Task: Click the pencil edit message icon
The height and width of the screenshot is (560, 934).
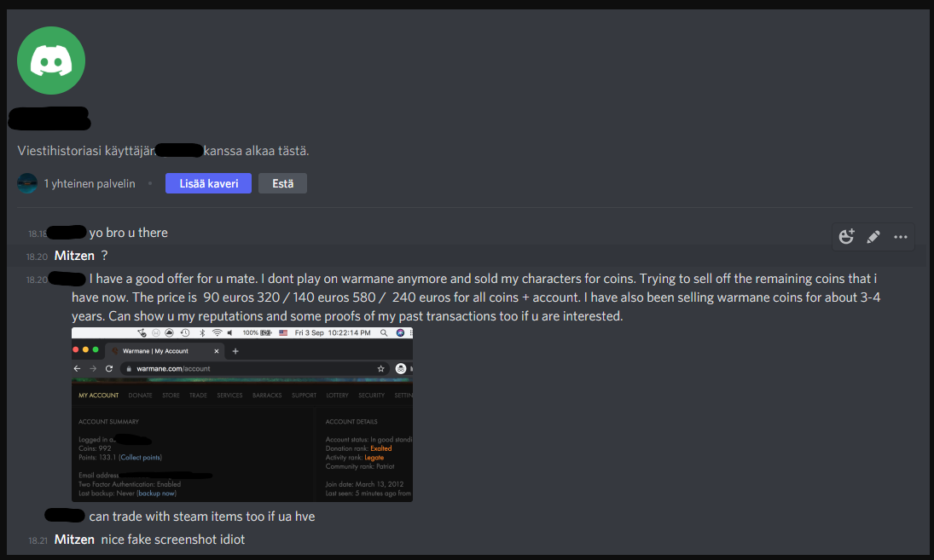Action: click(x=873, y=237)
